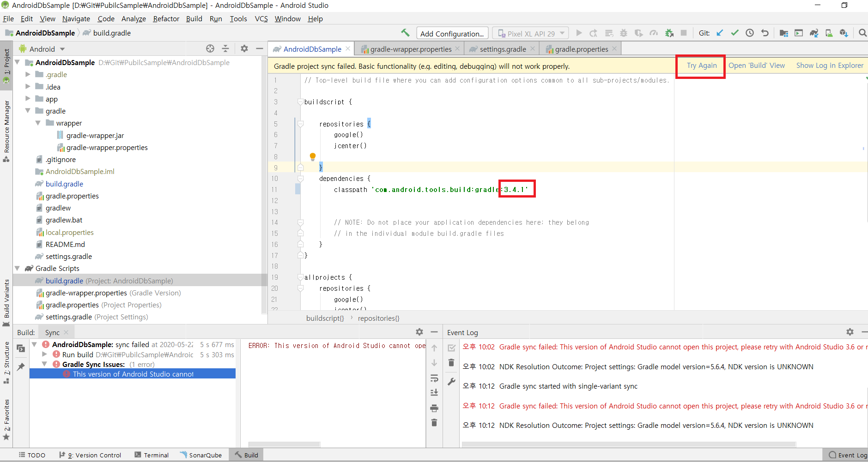Screen dimensions: 868x462
Task: Click the Git rollback arrow icon
Action: click(765, 33)
